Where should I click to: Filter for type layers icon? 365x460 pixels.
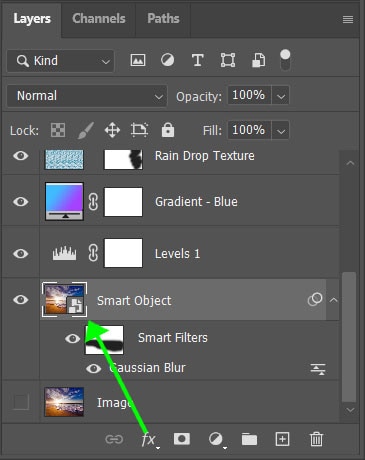(197, 60)
